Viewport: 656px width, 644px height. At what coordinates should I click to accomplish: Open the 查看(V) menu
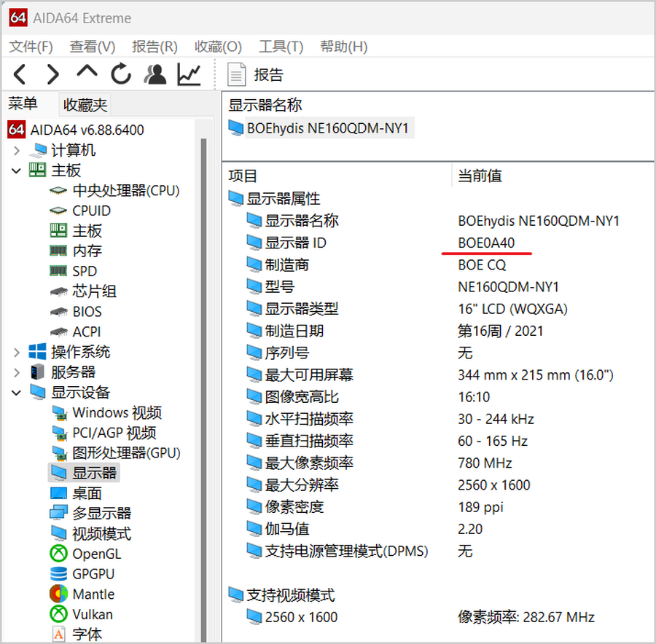(x=93, y=47)
